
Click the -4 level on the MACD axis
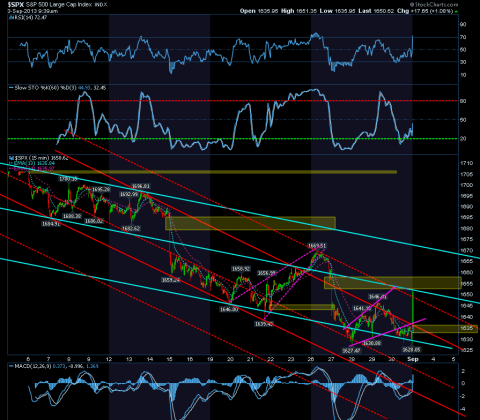[463, 409]
